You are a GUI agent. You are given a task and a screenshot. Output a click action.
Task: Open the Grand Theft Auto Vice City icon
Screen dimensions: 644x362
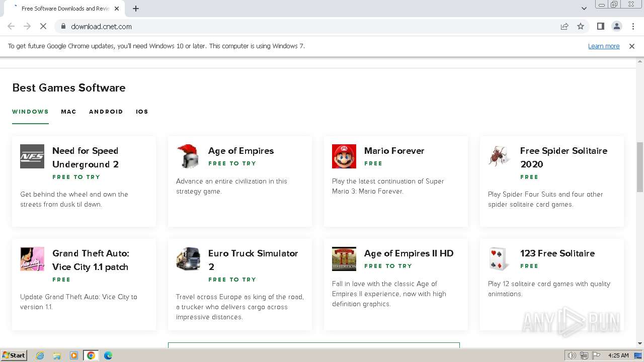click(x=32, y=259)
